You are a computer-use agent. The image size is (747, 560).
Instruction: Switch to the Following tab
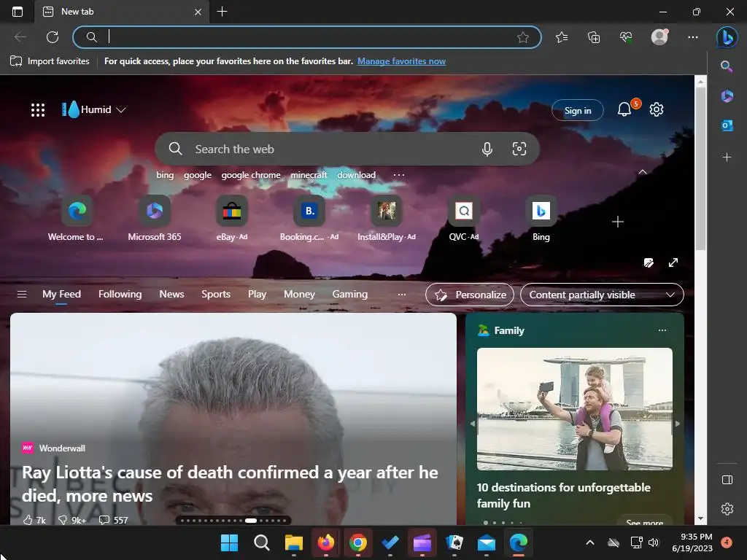tap(120, 295)
